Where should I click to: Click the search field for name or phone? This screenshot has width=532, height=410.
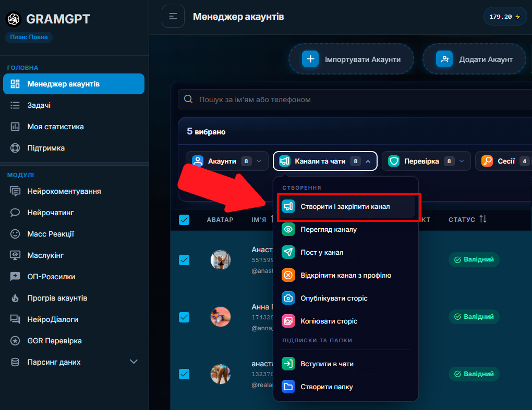(x=355, y=100)
